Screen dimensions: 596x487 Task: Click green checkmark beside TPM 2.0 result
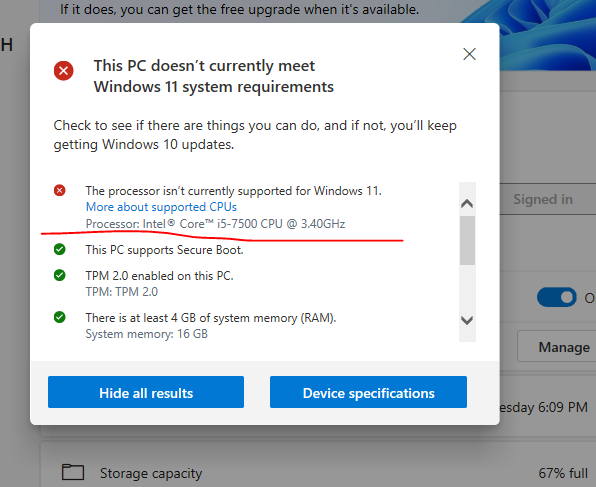(60, 275)
